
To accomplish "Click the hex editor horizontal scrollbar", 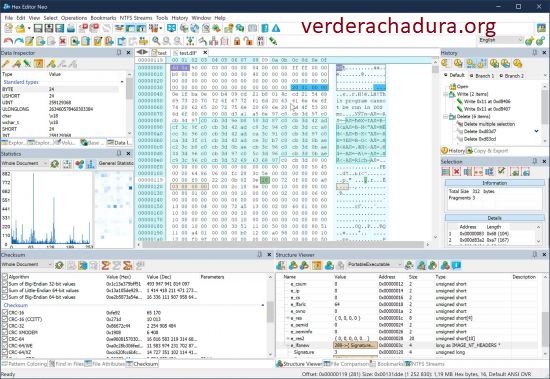I will pyautogui.click(x=283, y=244).
